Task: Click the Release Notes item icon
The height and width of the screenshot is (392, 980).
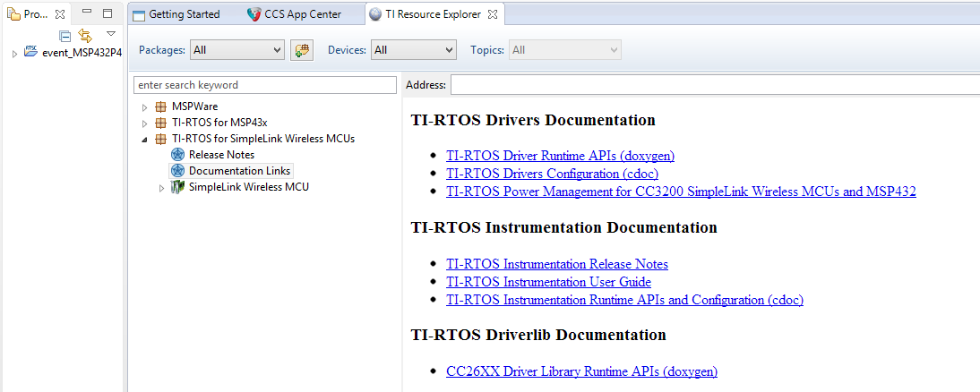Action: pos(178,154)
